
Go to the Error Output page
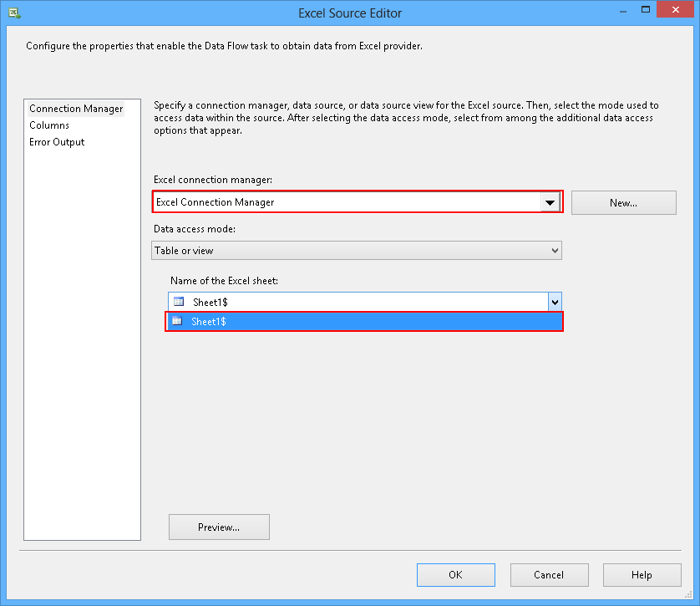(57, 142)
